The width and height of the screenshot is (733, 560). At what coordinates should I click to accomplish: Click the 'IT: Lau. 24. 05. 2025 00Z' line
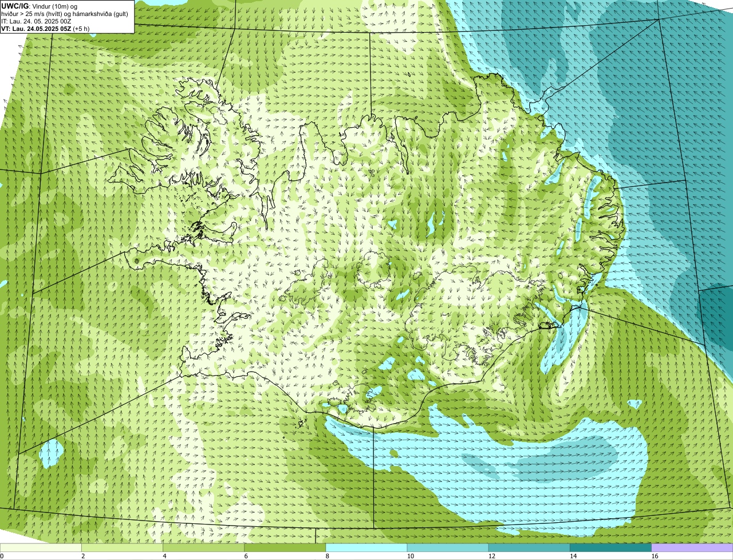tap(36, 21)
